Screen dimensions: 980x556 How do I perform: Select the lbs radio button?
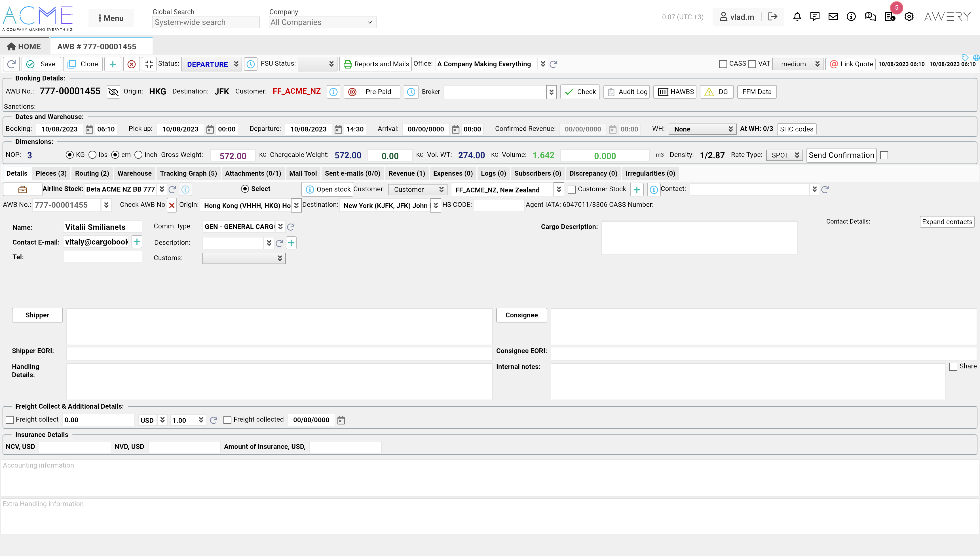92,155
